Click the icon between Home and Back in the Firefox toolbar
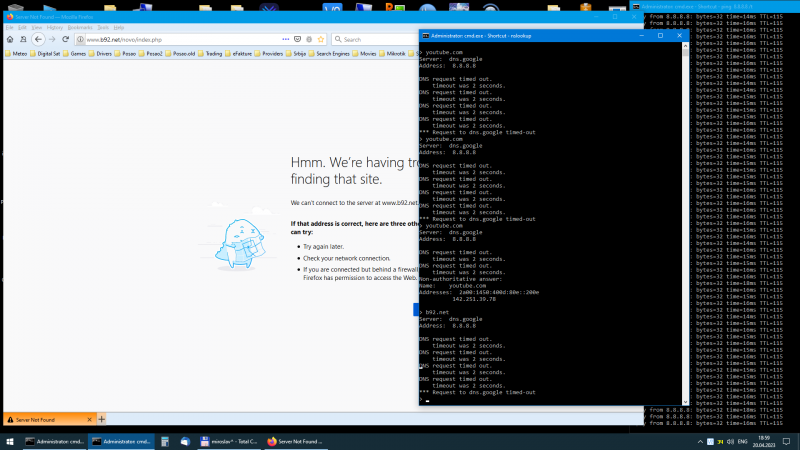This screenshot has height=450, width=800. click(x=23, y=39)
